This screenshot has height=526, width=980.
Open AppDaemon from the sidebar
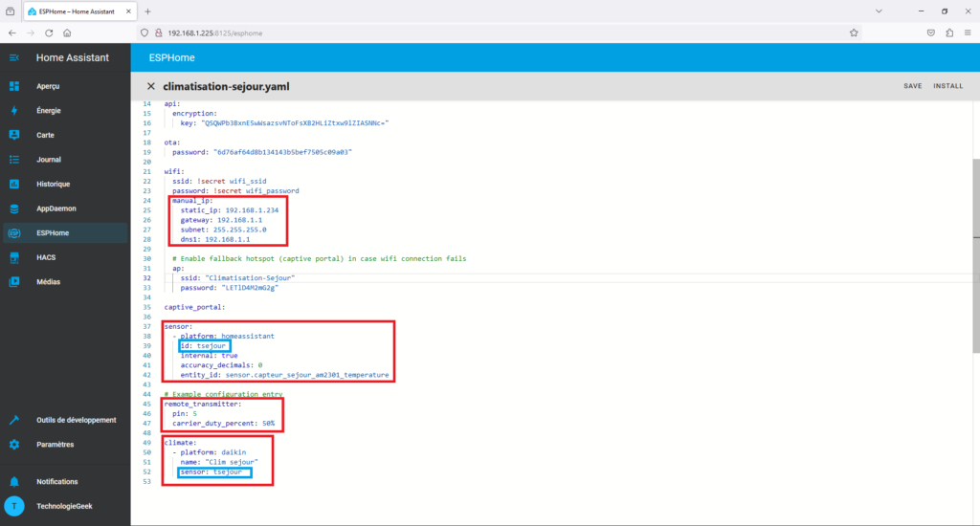56,208
